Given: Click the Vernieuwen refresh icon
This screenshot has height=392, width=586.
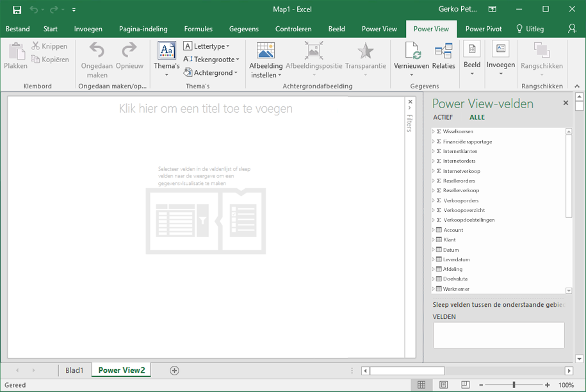Looking at the screenshot, I should coord(412,51).
